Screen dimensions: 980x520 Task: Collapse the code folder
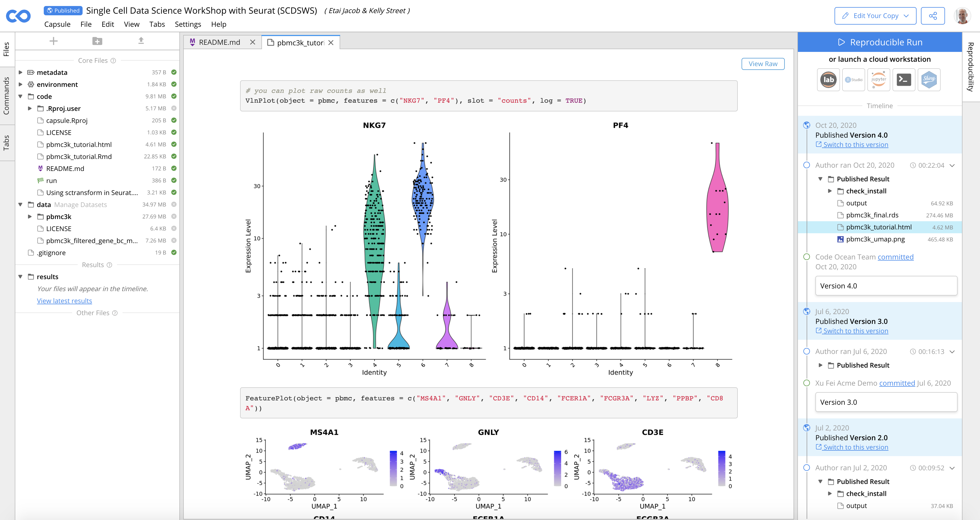click(x=21, y=97)
